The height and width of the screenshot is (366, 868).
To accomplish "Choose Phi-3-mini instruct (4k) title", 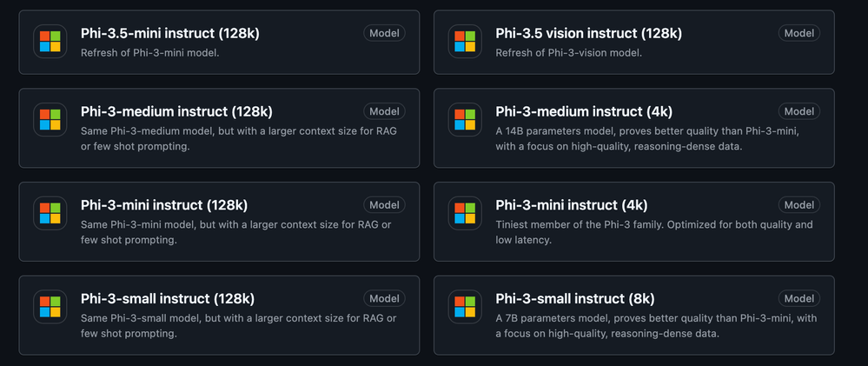I will coord(571,205).
